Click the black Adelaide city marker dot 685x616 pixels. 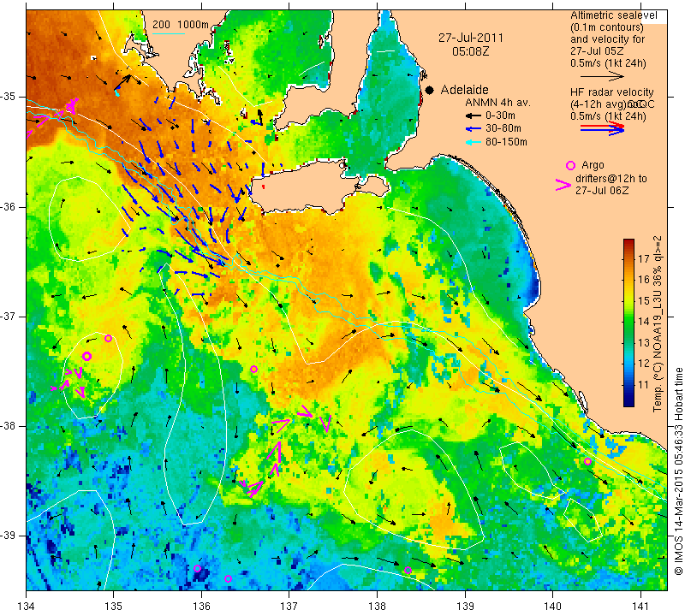(430, 91)
